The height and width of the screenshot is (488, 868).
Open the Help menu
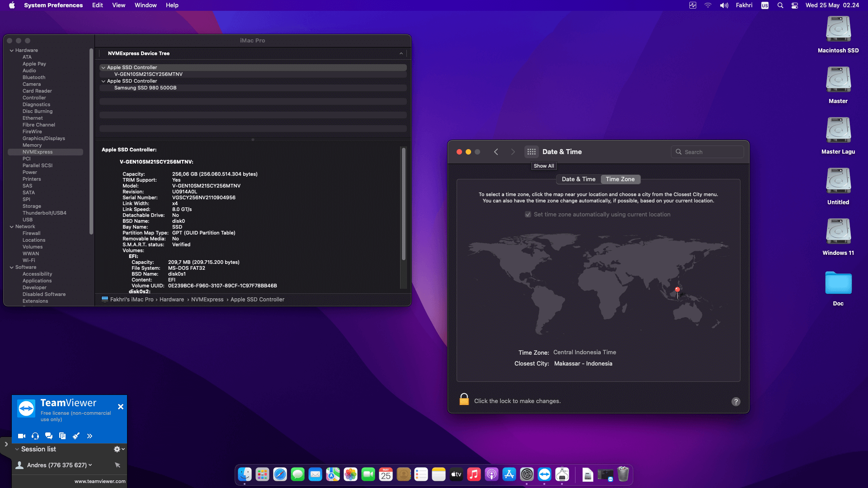(x=172, y=5)
